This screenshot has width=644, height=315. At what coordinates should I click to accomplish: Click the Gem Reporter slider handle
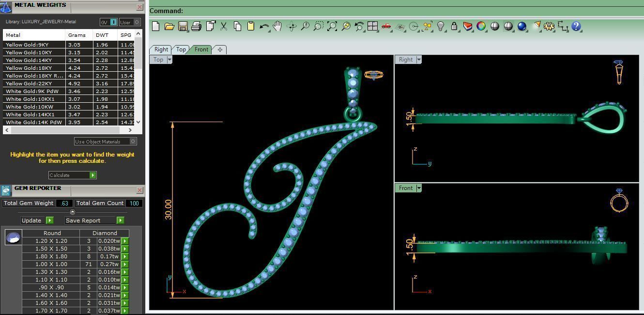[x=73, y=212]
